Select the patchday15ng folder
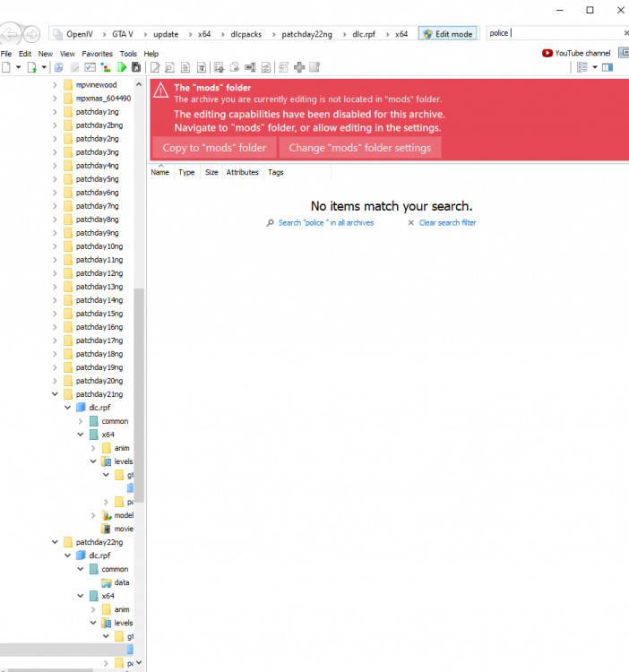The image size is (629, 672). [99, 314]
